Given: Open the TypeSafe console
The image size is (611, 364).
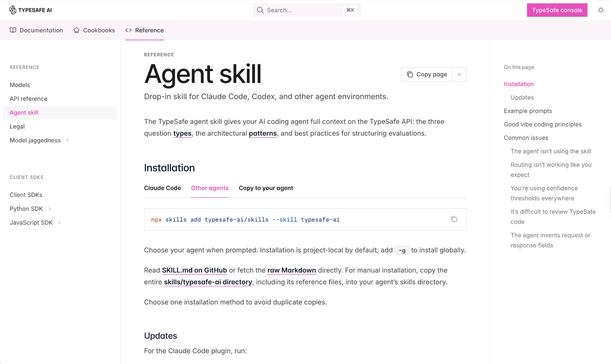Looking at the screenshot, I should pyautogui.click(x=557, y=10).
